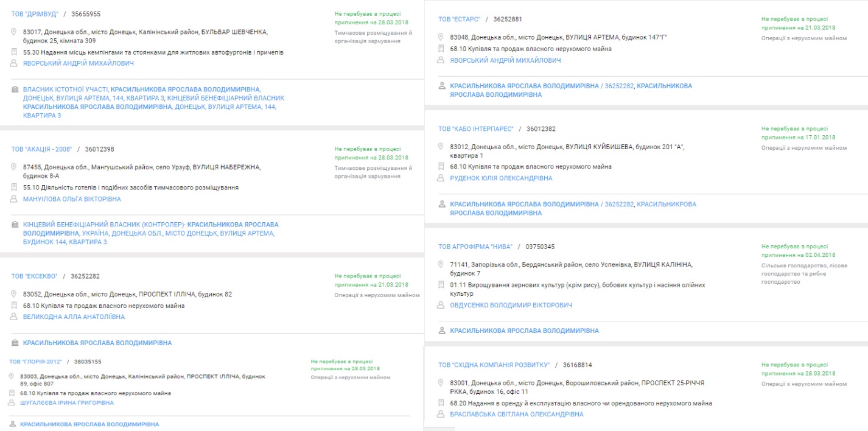Click the person icon next to РУДЕНОК ЮЛІЯ ОЛЕКСАНДРІВНА
The image size is (868, 431).
coord(441,178)
